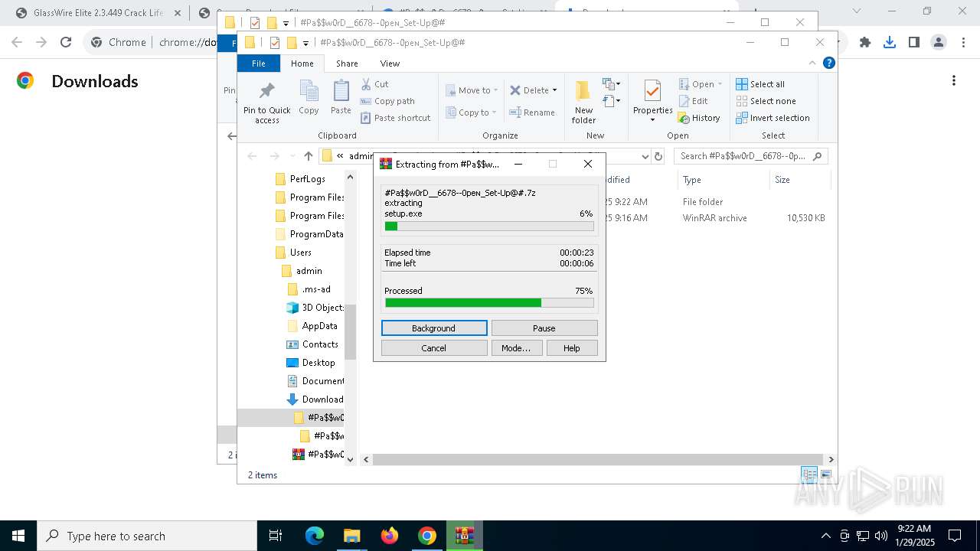Open Chrome Downloads page three-dot menu

click(953, 80)
